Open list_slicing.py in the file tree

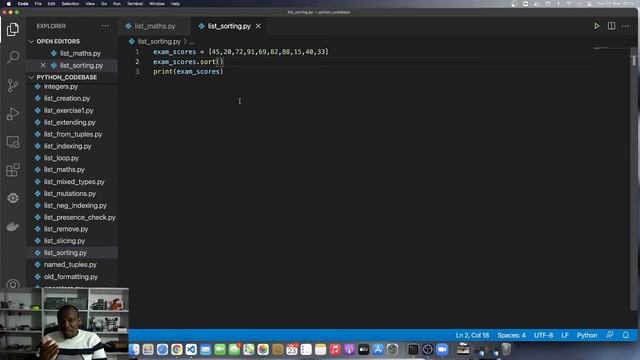[64, 241]
